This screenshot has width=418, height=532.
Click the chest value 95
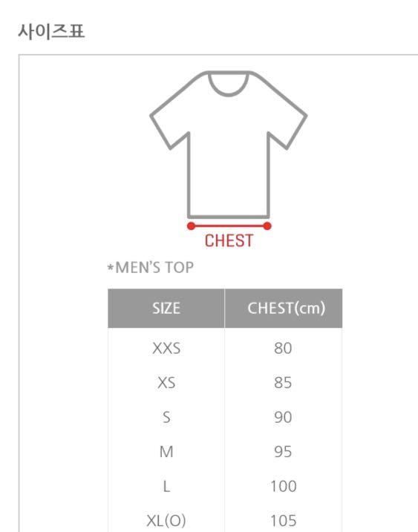click(283, 452)
